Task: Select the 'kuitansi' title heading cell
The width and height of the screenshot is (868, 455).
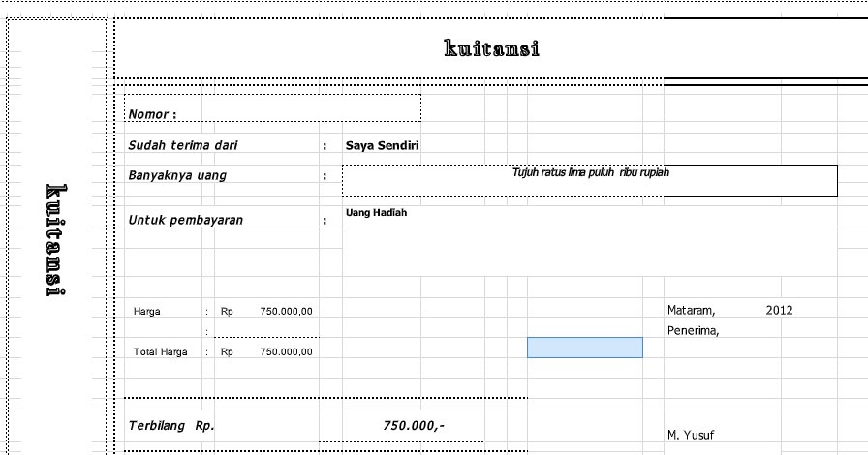Action: (491, 48)
